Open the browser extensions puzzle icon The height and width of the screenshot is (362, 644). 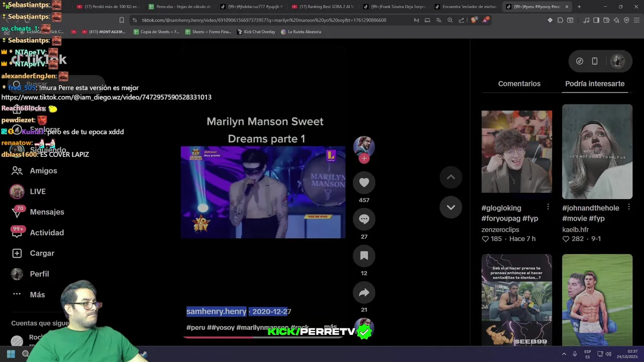[560, 20]
